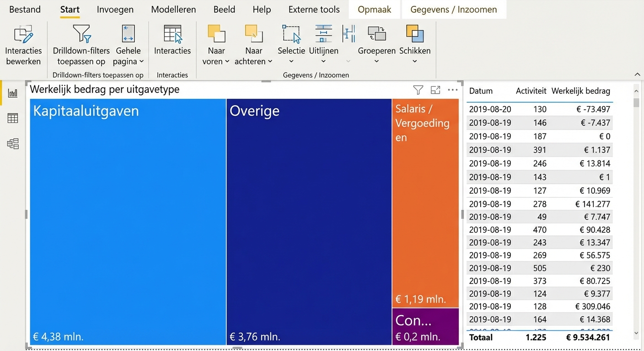The height and width of the screenshot is (351, 644).
Task: Open the Selectie tool in ribbon
Action: [291, 35]
